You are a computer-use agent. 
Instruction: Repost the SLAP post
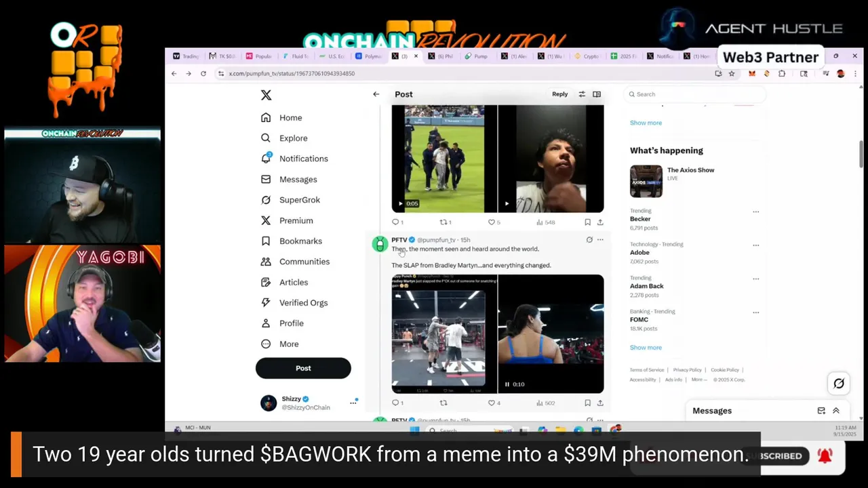(443, 403)
